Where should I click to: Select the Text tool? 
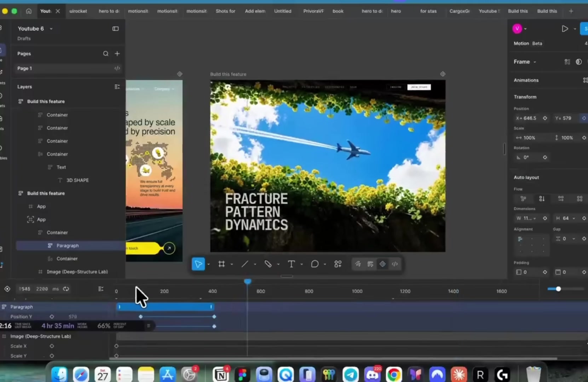click(x=291, y=264)
